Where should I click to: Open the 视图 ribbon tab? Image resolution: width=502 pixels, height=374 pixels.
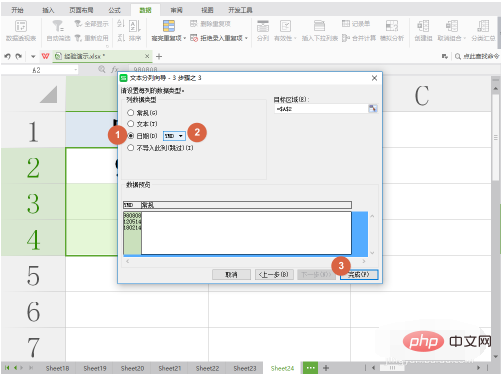(207, 10)
